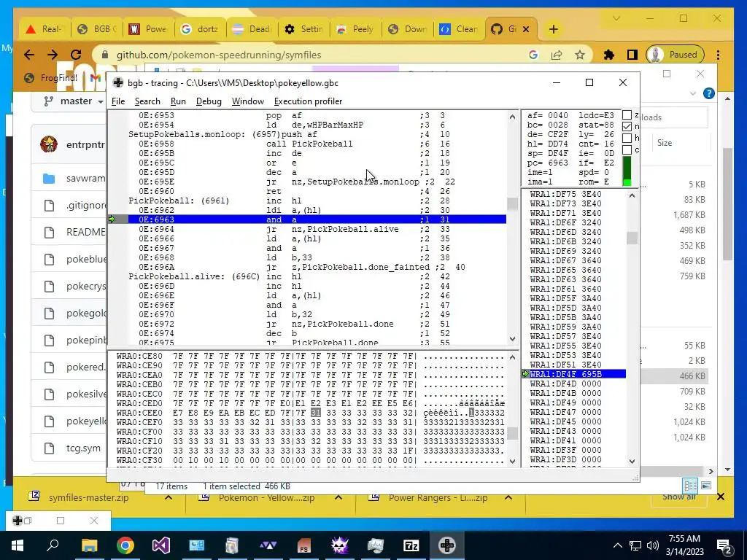This screenshot has width=747, height=560.
Task: Open the bgb File menu
Action: point(117,101)
